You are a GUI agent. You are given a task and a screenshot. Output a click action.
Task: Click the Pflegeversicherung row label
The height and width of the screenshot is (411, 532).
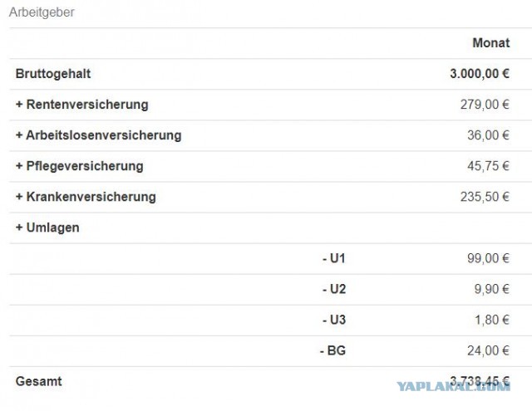pyautogui.click(x=79, y=166)
